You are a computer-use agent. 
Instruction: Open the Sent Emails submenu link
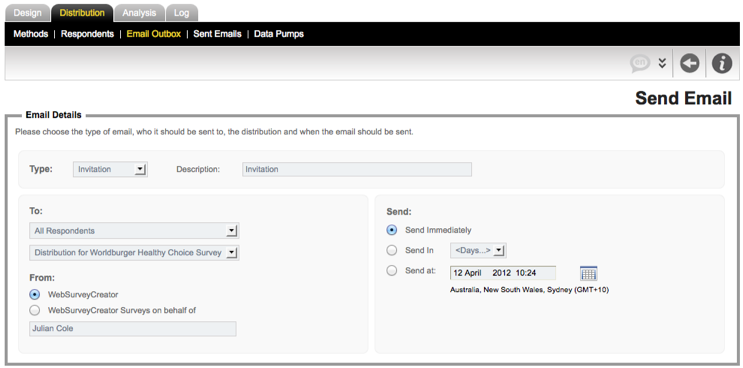point(217,34)
